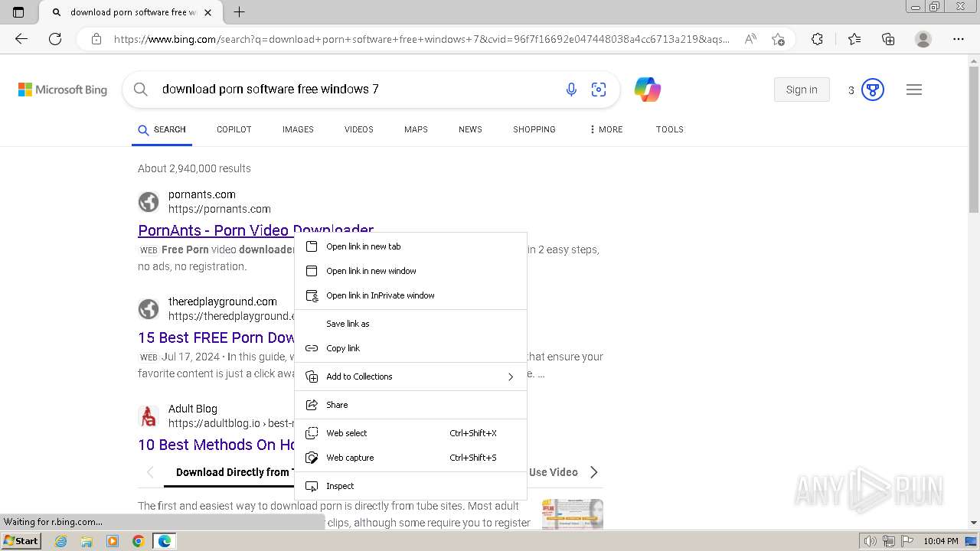
Task: Click the search magnifier in Bing box
Action: tap(141, 90)
